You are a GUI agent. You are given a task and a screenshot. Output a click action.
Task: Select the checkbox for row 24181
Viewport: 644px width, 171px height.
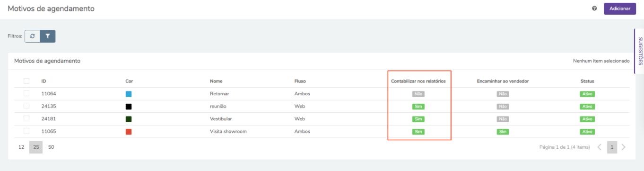[26, 118]
